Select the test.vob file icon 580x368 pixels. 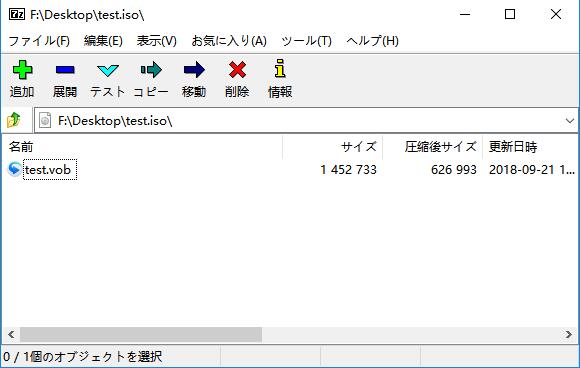pyautogui.click(x=14, y=169)
